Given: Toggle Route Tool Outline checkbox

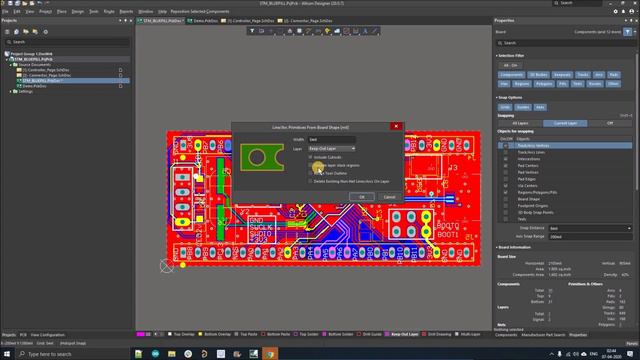Looking at the screenshot, I should click(x=311, y=173).
